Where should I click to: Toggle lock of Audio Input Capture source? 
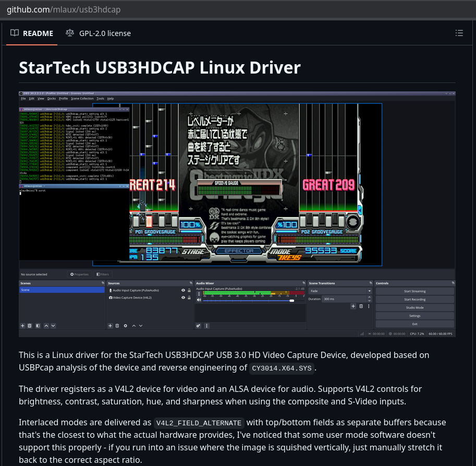(189, 291)
